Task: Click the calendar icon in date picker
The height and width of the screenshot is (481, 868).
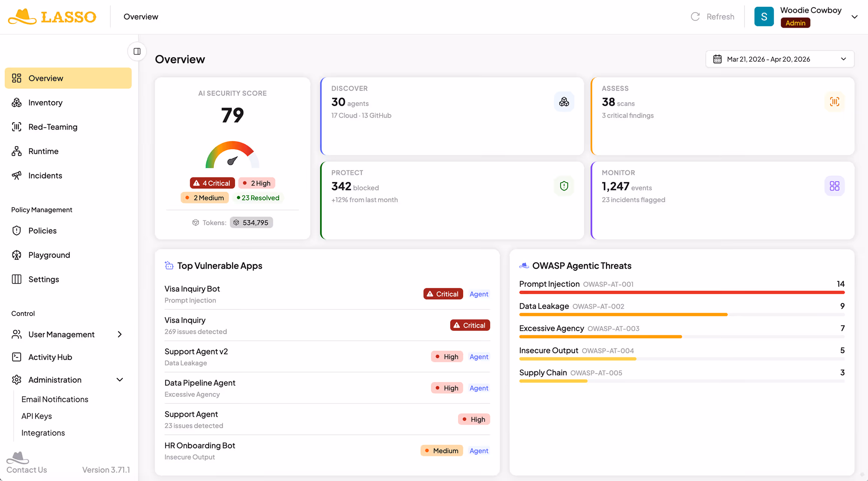Action: (x=717, y=59)
